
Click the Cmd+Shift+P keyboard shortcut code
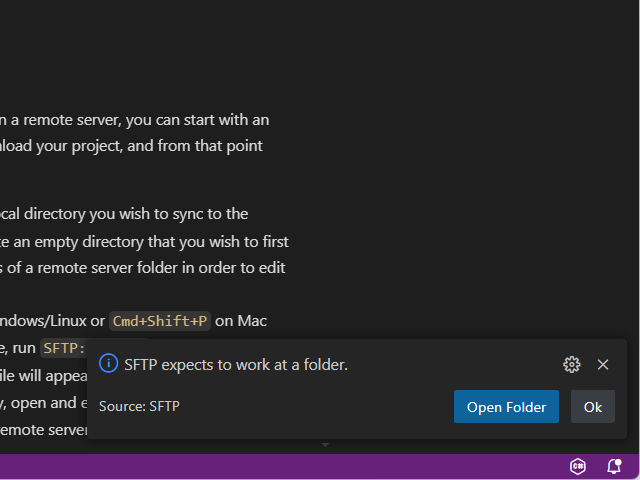[x=160, y=321]
